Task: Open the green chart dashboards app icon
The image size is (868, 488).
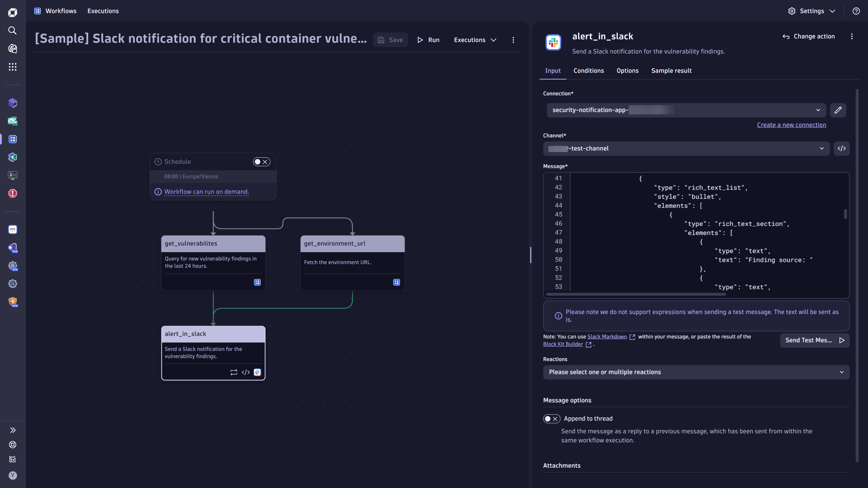Action: click(12, 121)
